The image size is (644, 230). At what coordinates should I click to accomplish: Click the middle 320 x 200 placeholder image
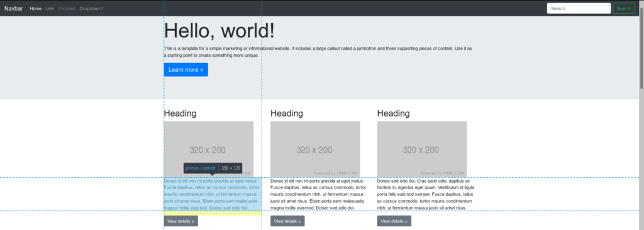click(316, 149)
